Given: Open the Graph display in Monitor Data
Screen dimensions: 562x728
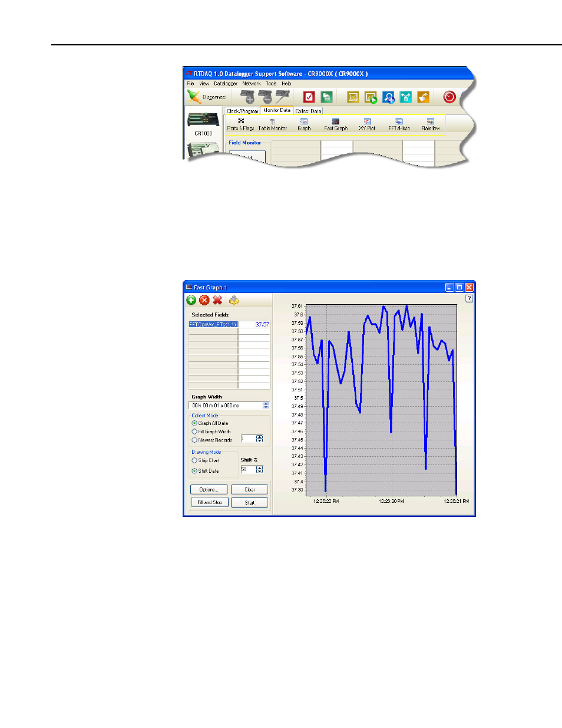Looking at the screenshot, I should point(304,124).
